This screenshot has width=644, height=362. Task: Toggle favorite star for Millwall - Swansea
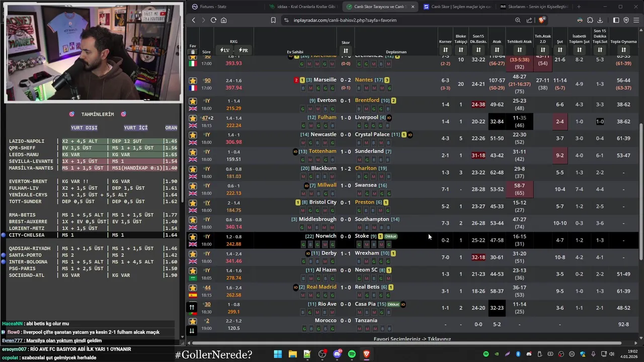tap(193, 186)
